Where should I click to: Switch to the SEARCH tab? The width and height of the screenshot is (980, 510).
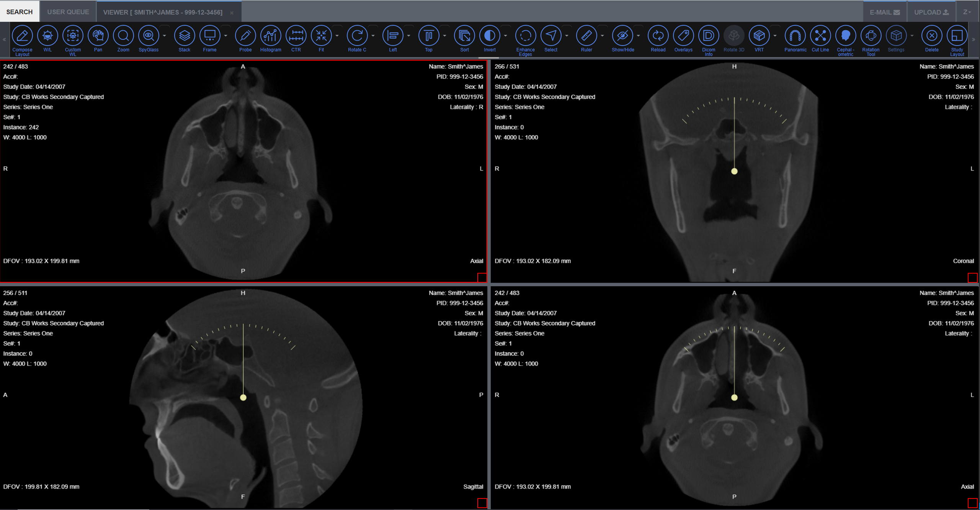[x=20, y=12]
